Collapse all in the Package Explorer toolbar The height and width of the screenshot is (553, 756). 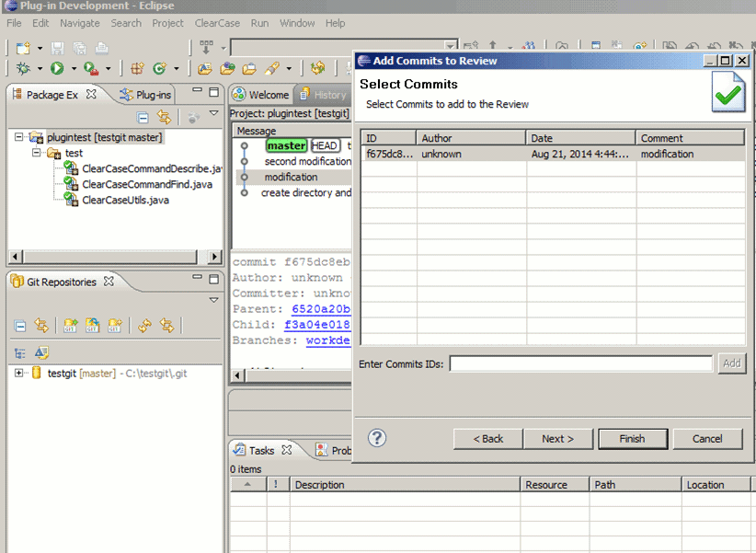(143, 117)
